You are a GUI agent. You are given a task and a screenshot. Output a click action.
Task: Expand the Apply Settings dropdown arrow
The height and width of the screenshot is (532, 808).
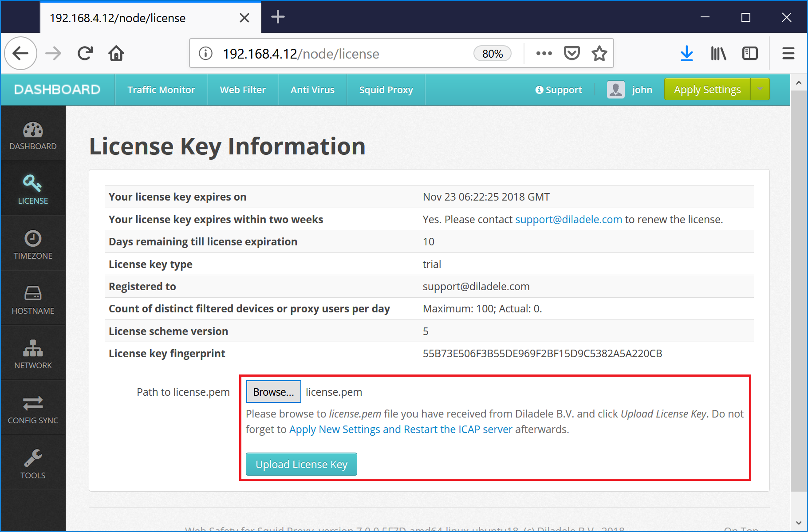coord(760,90)
